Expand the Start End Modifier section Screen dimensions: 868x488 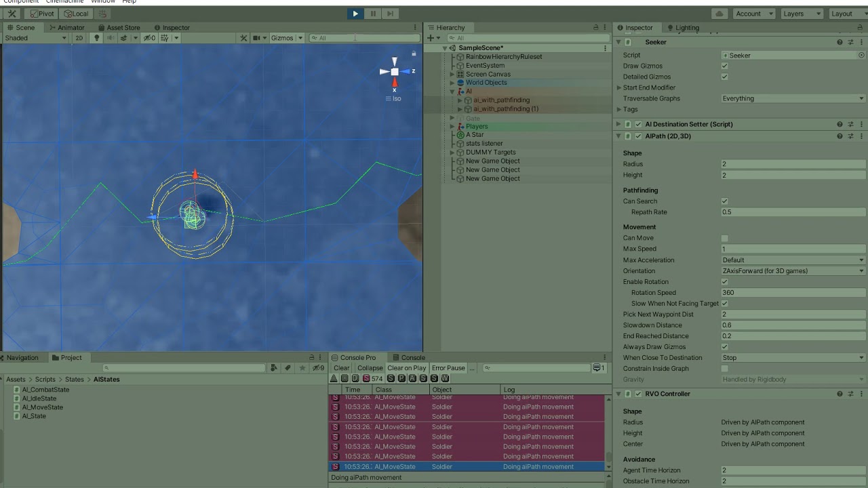click(x=618, y=88)
